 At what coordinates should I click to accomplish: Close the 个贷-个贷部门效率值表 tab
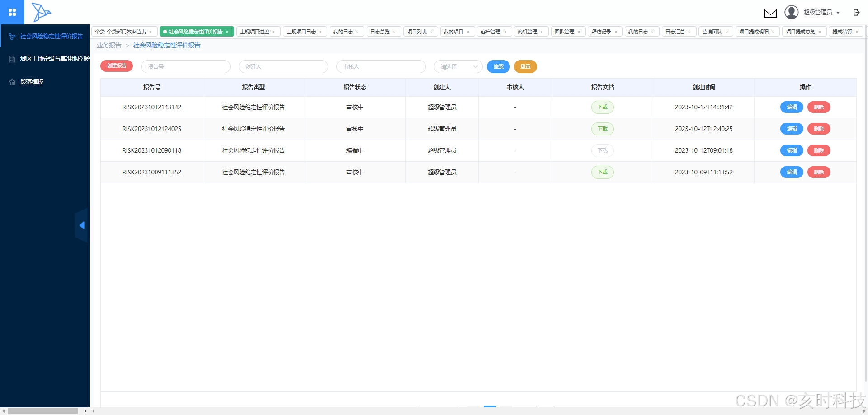pos(151,32)
